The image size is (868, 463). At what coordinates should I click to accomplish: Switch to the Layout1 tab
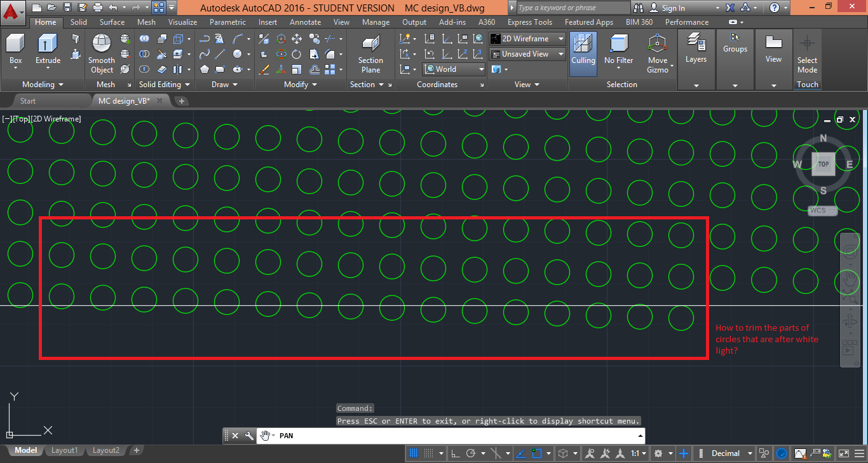pos(65,450)
